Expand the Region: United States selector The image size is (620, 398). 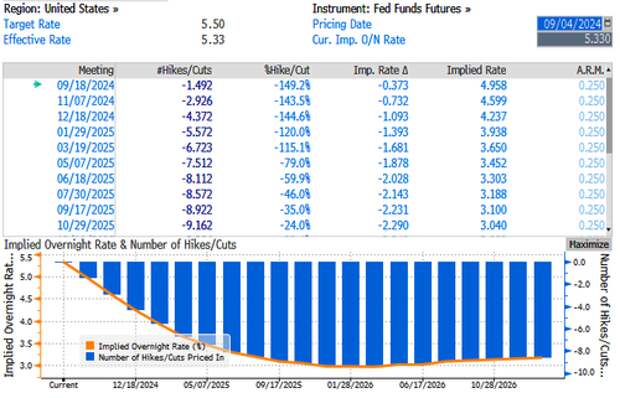(61, 9)
